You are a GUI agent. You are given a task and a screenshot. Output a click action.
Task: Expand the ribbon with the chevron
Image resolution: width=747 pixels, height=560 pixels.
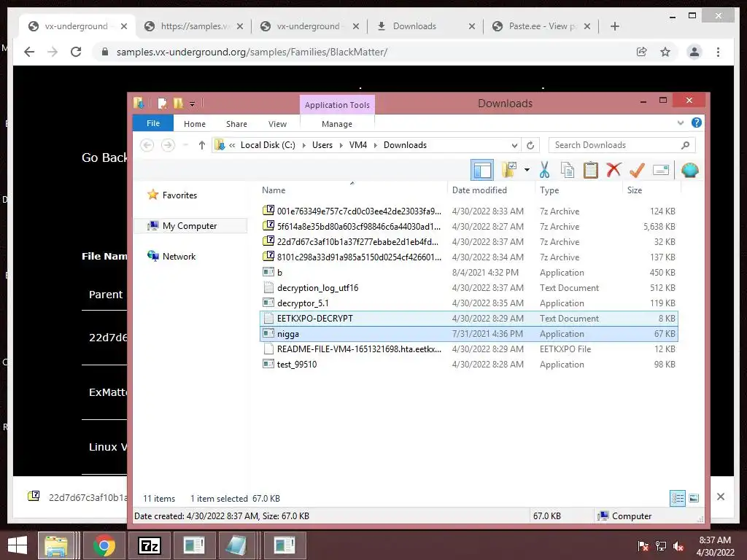point(681,122)
